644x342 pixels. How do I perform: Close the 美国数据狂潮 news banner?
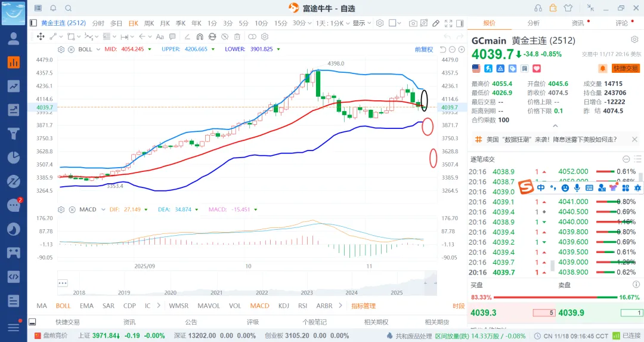click(x=634, y=139)
